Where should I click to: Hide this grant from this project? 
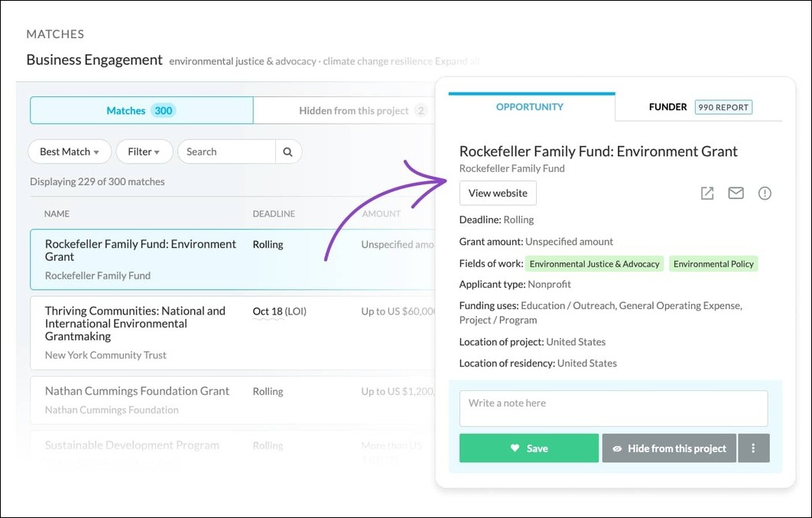click(669, 448)
